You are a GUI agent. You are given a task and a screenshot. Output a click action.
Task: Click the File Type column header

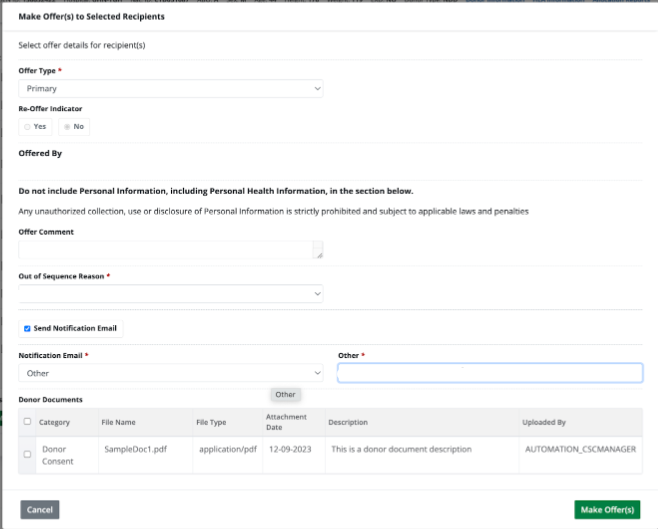211,423
